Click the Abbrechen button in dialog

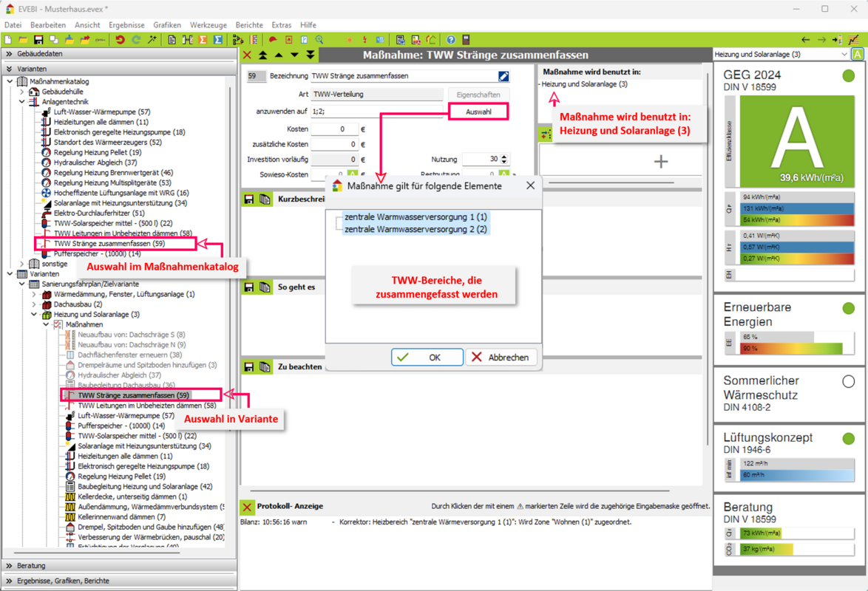501,358
